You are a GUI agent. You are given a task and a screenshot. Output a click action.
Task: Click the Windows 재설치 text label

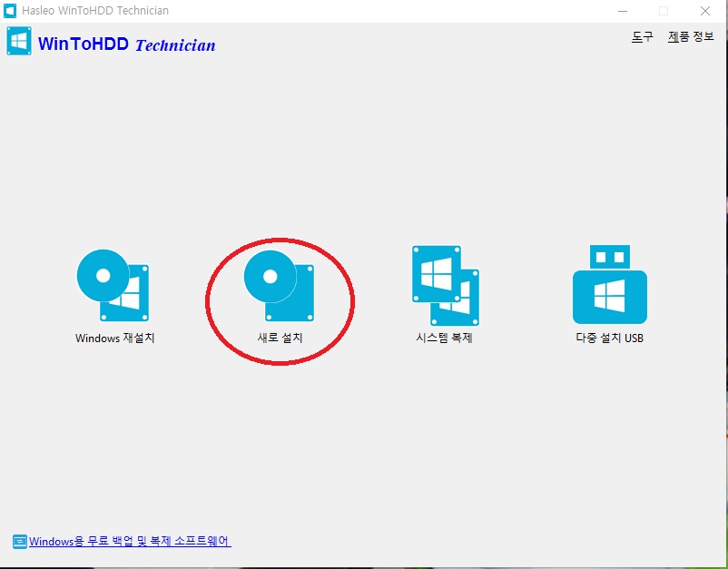(114, 338)
